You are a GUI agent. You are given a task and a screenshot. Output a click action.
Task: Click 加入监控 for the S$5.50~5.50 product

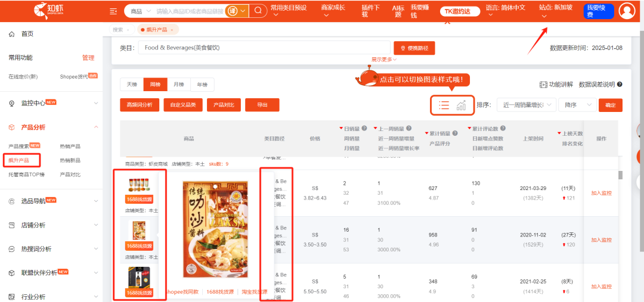pyautogui.click(x=601, y=287)
